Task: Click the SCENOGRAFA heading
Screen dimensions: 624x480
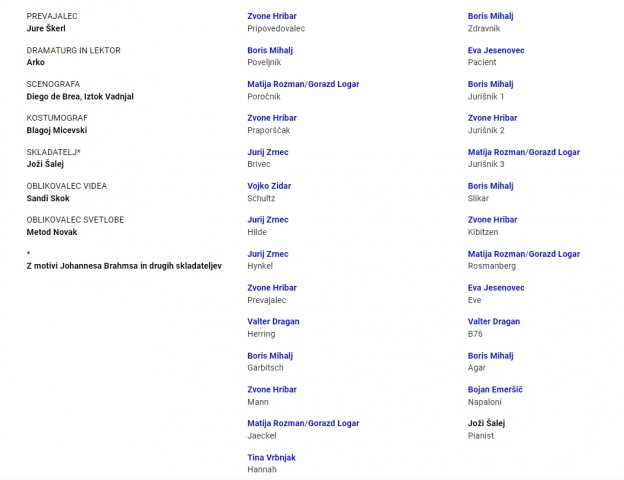Action: pos(53,84)
